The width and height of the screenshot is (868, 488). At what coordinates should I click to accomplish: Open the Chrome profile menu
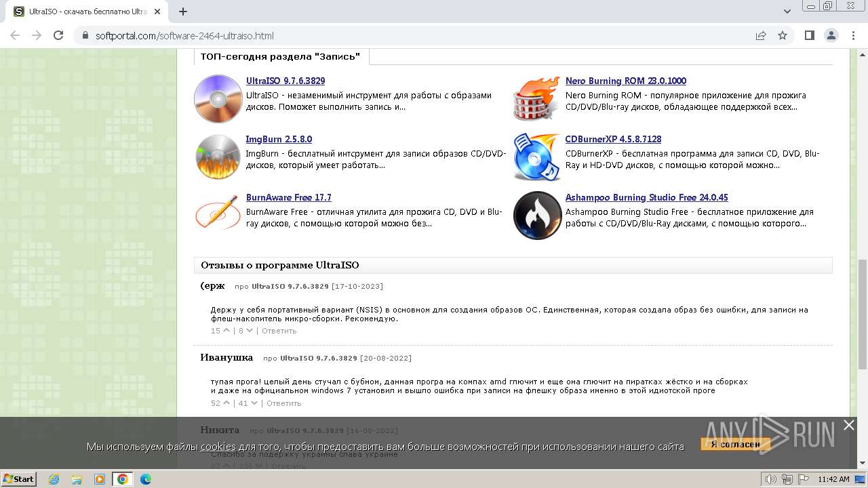(831, 35)
